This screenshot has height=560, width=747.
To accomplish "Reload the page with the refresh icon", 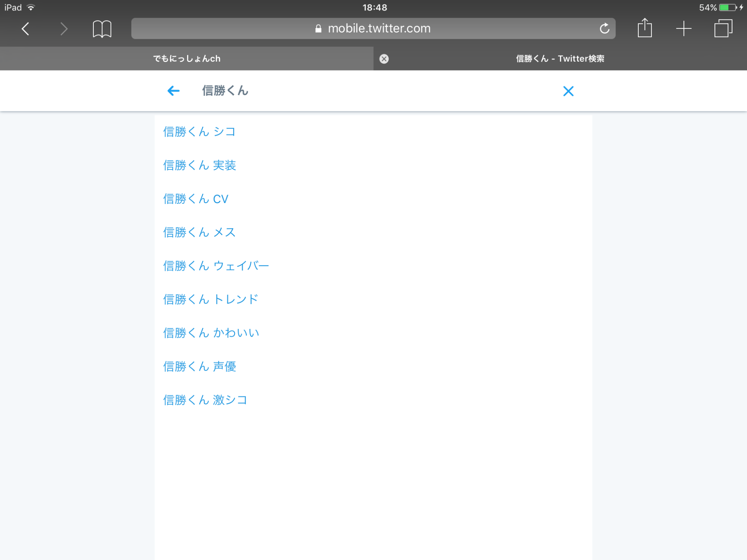I will 604,28.
